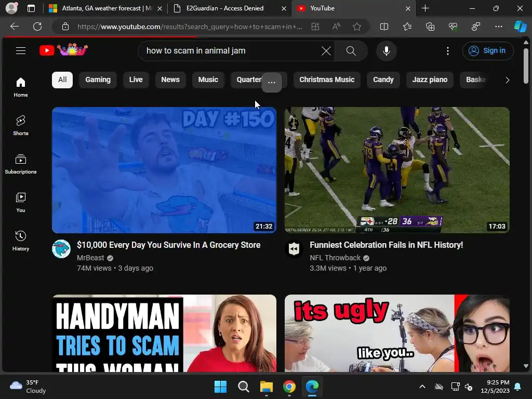Screen dimensions: 532x399
Task: Open a new browser tab
Action: pos(425,8)
